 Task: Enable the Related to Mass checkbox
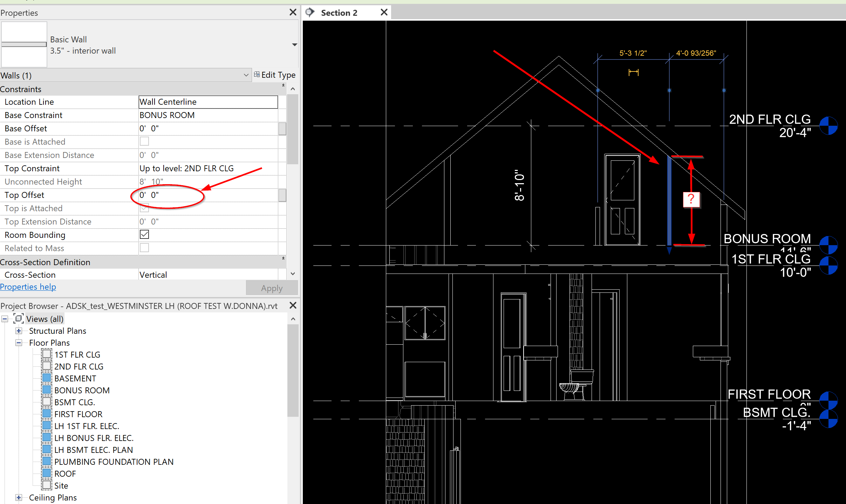144,248
